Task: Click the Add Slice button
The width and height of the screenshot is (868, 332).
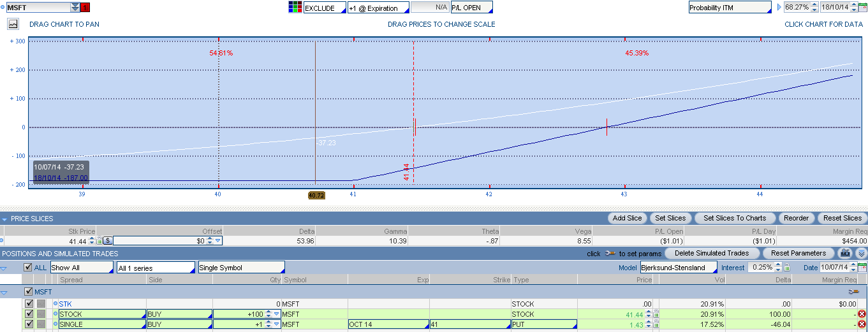Action: point(627,218)
